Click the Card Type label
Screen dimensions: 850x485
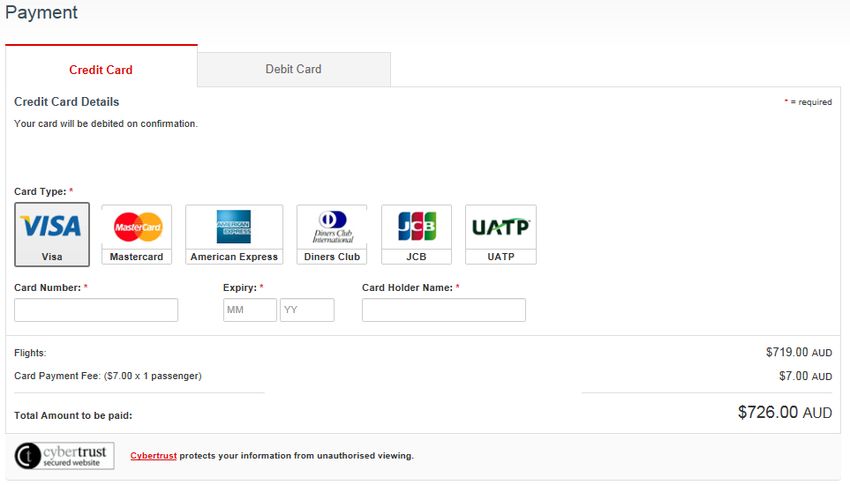43,191
